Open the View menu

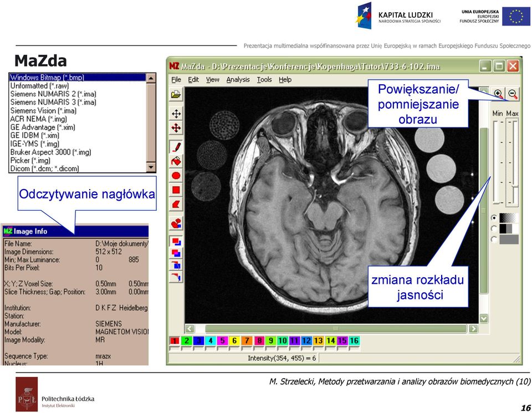(x=213, y=79)
